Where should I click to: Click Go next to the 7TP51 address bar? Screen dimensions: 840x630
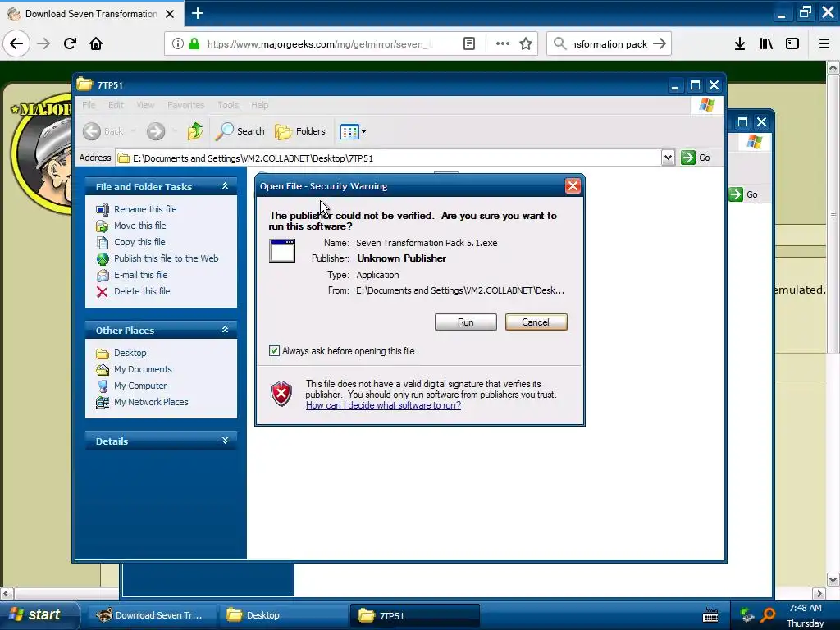click(x=696, y=157)
